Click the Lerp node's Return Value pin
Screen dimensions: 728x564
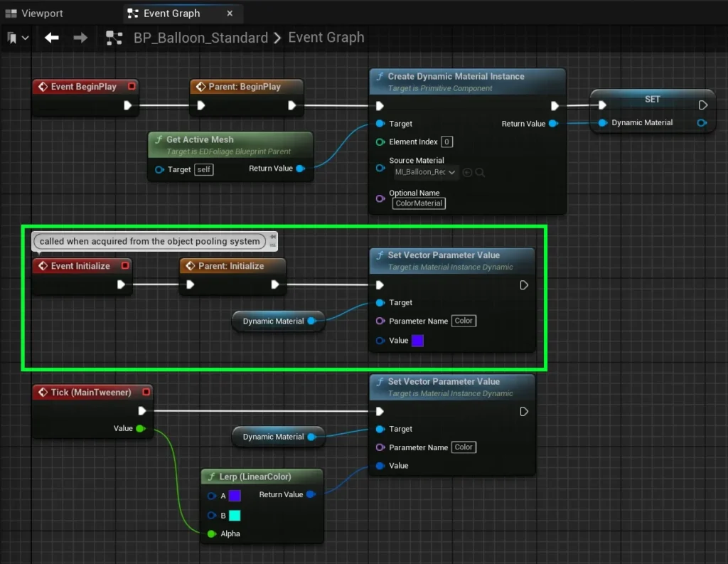coord(311,494)
